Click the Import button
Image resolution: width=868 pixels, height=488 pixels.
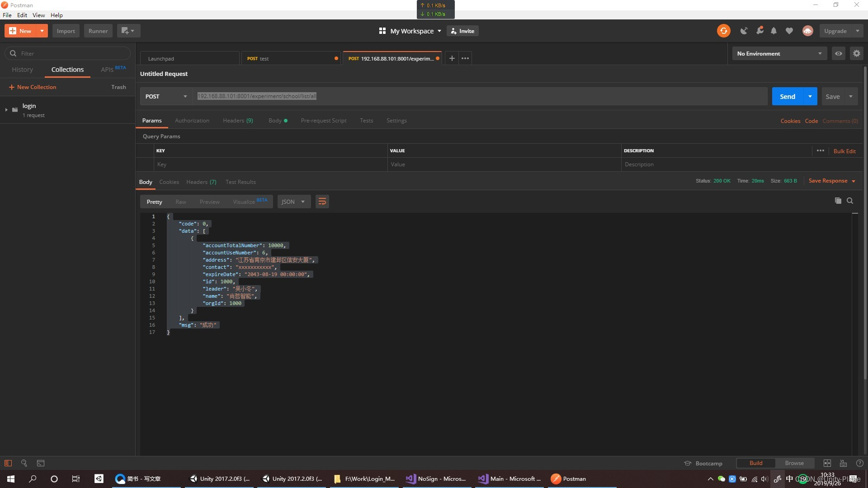[66, 31]
